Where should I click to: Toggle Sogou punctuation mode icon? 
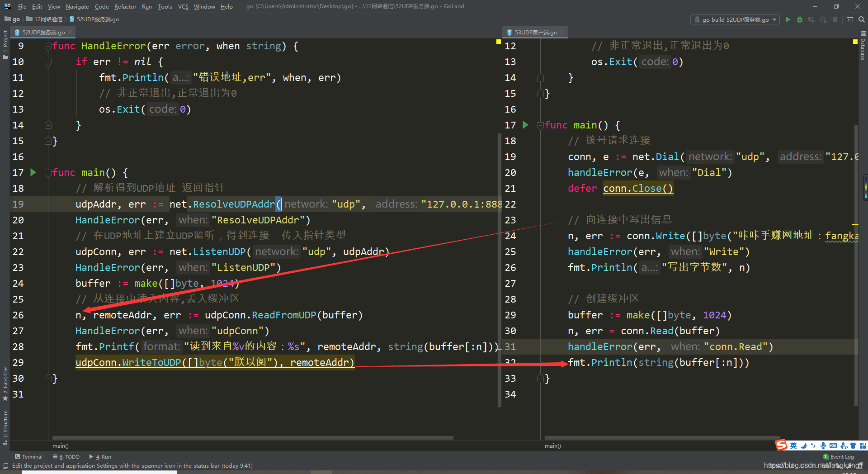[813, 446]
